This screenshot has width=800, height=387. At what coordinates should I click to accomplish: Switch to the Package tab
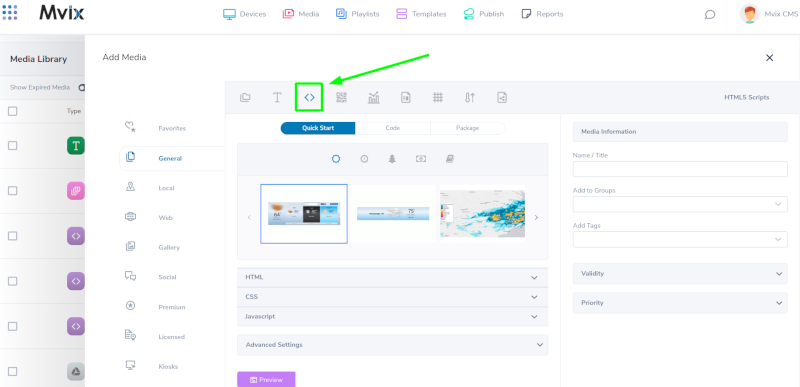(467, 128)
